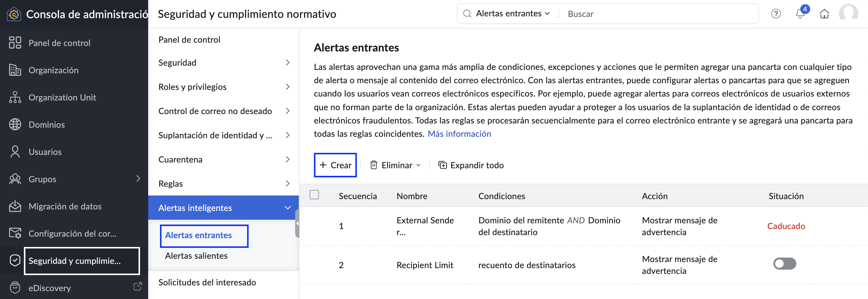The image size is (868, 299).
Task: Follow the Más información link
Action: coord(459,134)
